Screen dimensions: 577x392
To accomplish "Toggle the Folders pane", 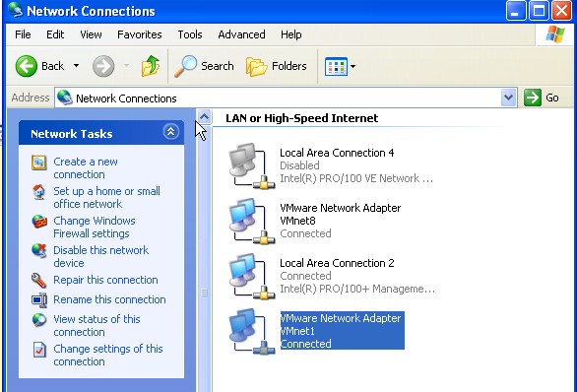I will (277, 66).
